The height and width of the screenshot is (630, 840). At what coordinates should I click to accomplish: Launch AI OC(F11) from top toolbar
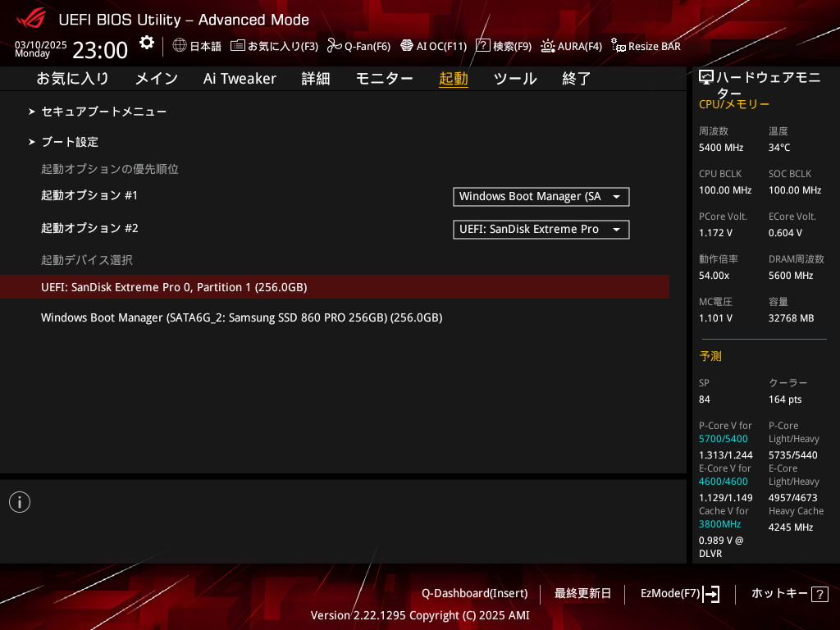coord(407,46)
